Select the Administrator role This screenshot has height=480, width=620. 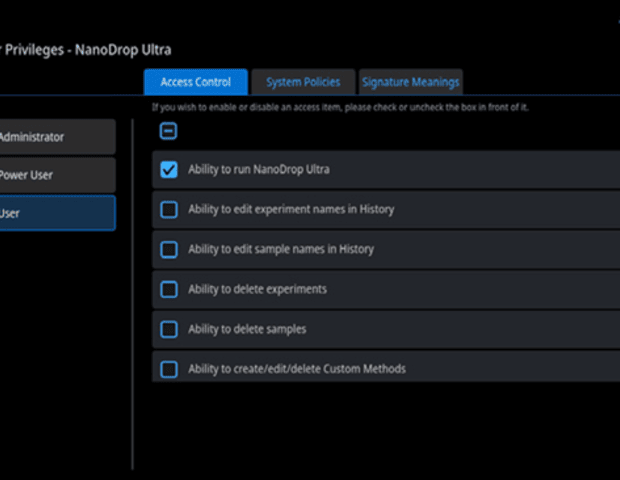point(57,137)
